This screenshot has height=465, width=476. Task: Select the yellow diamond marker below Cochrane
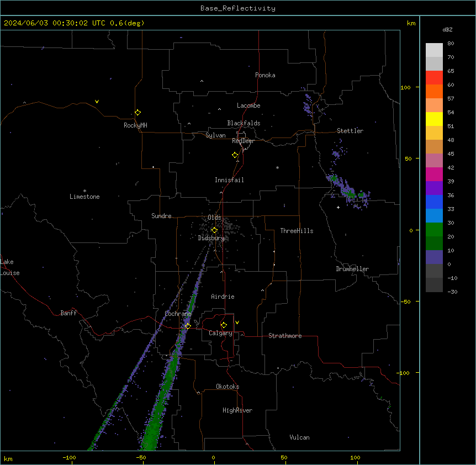(x=188, y=326)
